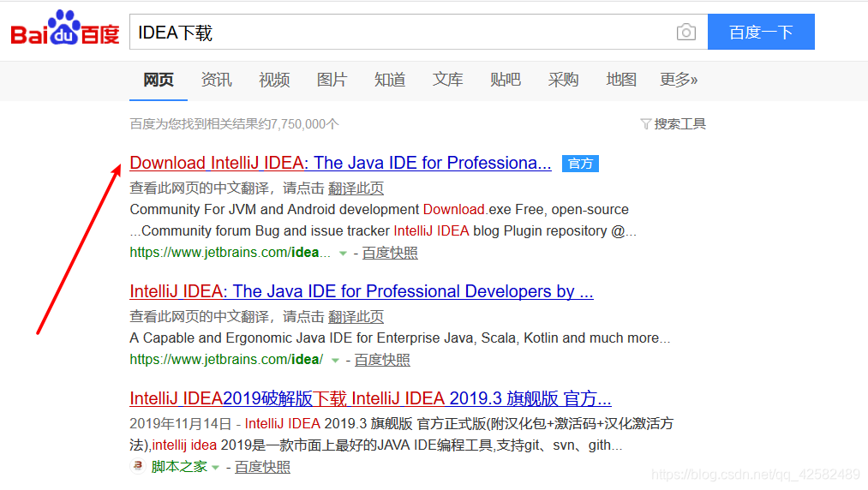Click result count text 百度为您找到相关结果约7,750,000个
Image resolution: width=868 pixels, height=490 pixels.
tap(234, 124)
